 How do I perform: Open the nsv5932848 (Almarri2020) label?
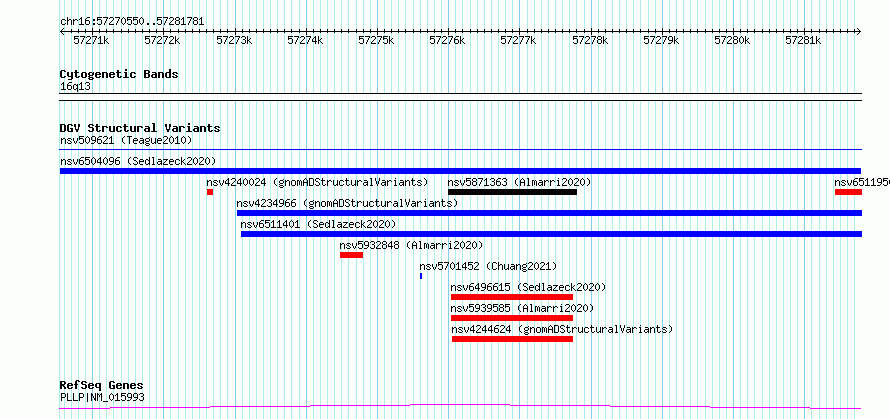tap(411, 245)
